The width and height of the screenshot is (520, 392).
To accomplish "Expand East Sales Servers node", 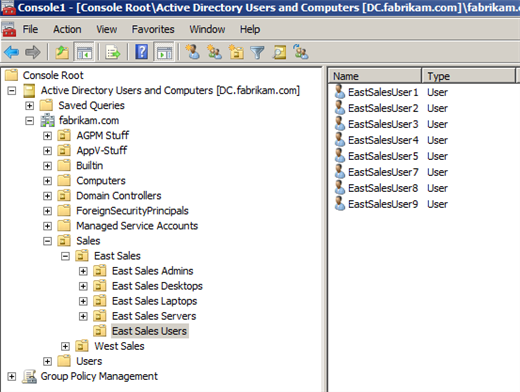I will pos(83,316).
